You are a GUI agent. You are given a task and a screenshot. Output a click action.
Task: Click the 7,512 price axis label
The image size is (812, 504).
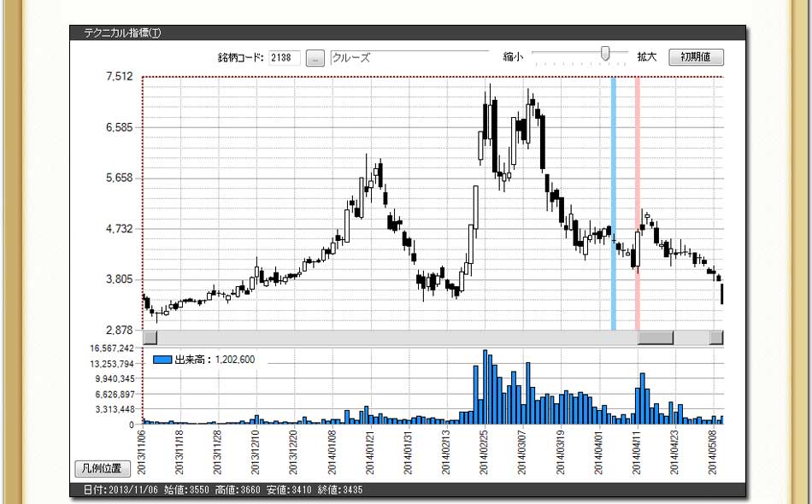[x=119, y=77]
